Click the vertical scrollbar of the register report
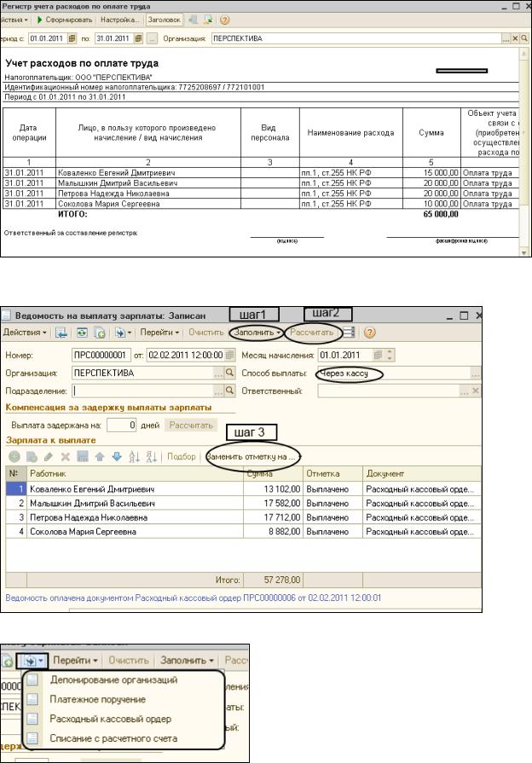The image size is (532, 763). tap(524, 153)
